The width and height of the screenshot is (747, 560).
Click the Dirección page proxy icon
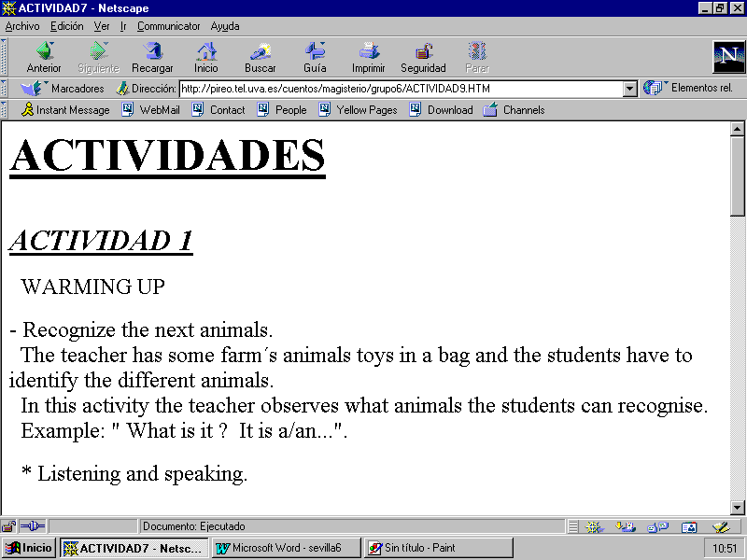[122, 89]
